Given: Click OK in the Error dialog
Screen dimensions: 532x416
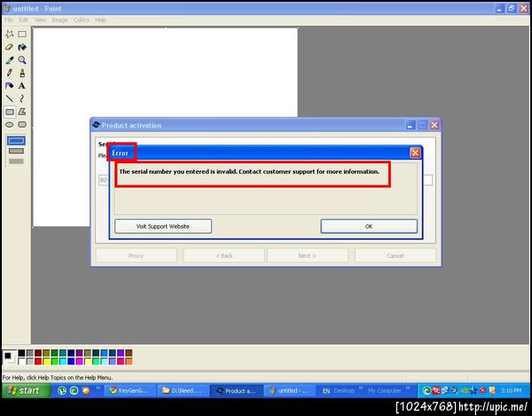Looking at the screenshot, I should click(369, 226).
